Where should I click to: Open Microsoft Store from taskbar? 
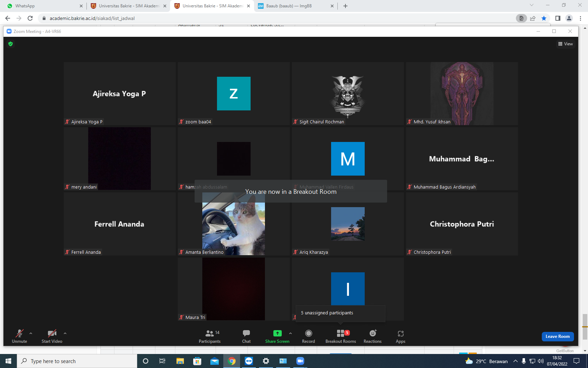197,361
